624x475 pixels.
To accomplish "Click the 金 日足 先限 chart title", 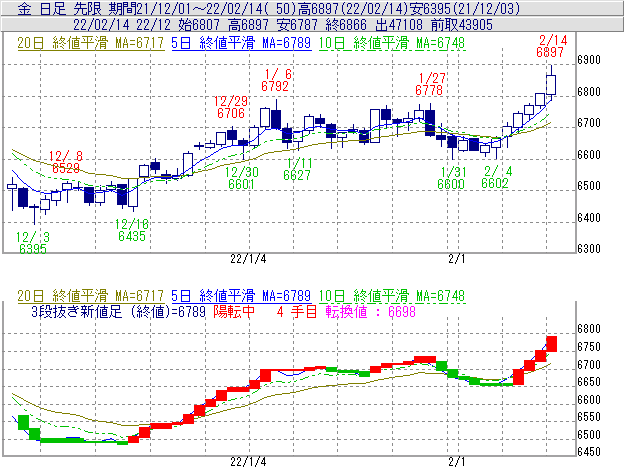I will [x=59, y=8].
